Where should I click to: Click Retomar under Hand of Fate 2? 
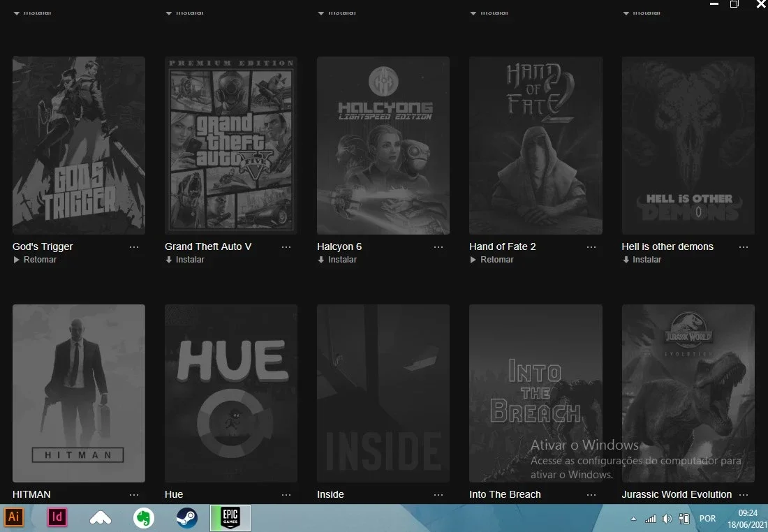[492, 260]
